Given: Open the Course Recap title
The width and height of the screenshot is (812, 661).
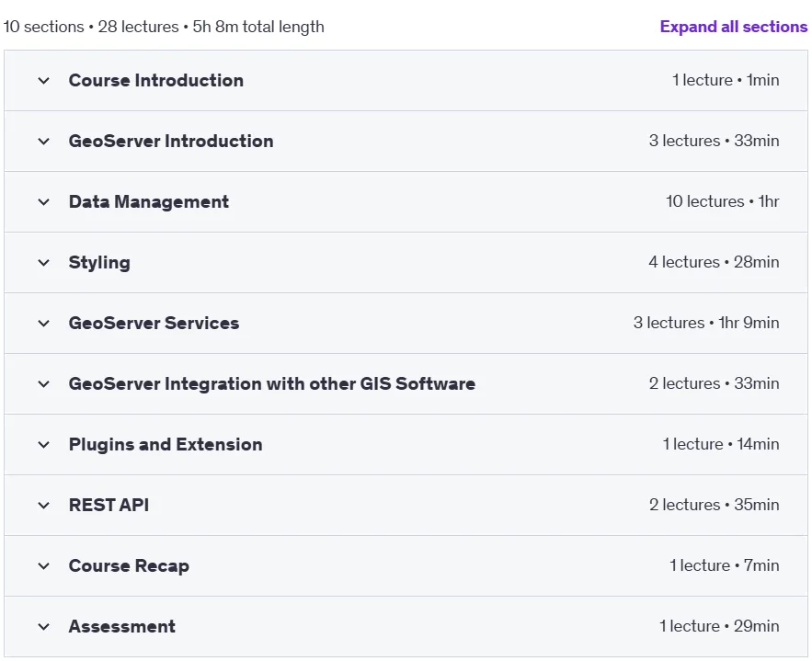Looking at the screenshot, I should coord(129,565).
